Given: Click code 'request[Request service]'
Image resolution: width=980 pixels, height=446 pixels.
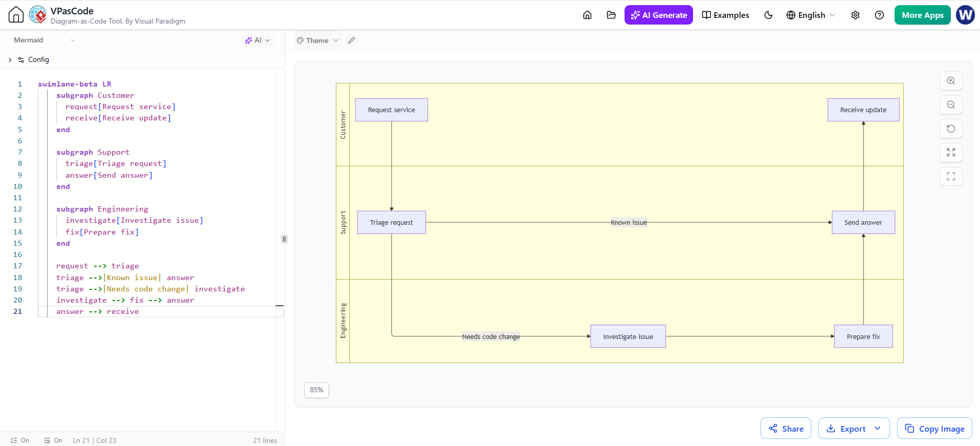Looking at the screenshot, I should (120, 107).
